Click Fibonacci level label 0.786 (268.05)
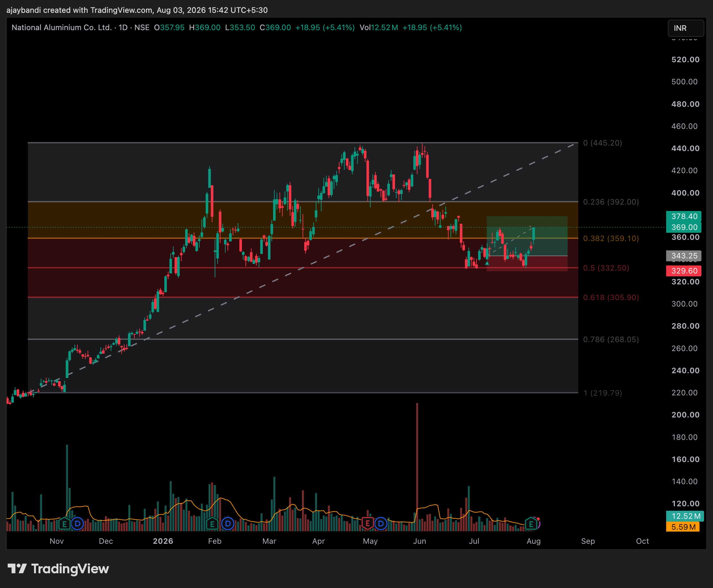Screen dimensions: 713x588 tap(611, 340)
